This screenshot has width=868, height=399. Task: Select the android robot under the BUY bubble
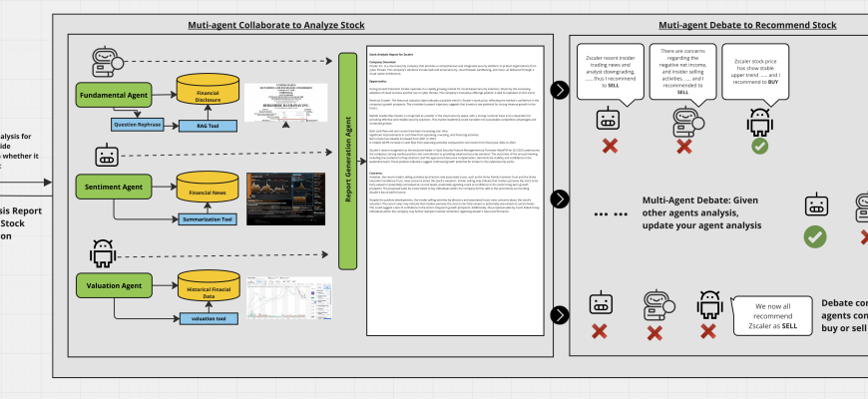[759, 123]
